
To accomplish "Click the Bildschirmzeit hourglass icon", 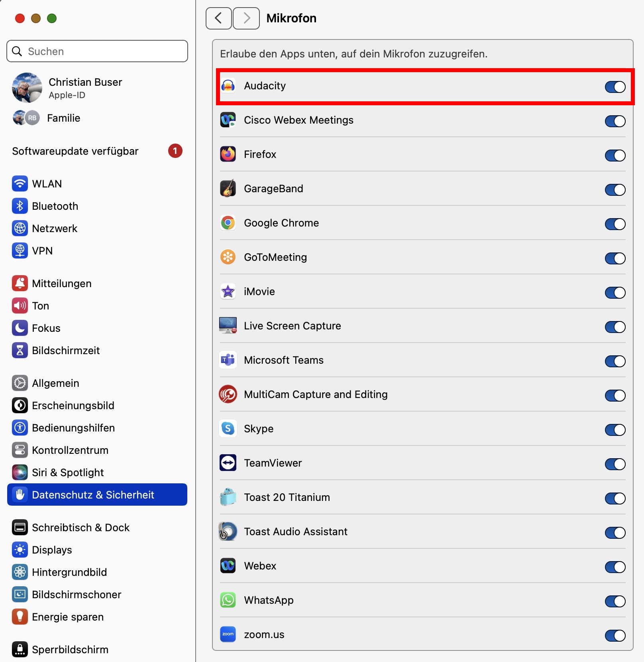I will [x=20, y=351].
